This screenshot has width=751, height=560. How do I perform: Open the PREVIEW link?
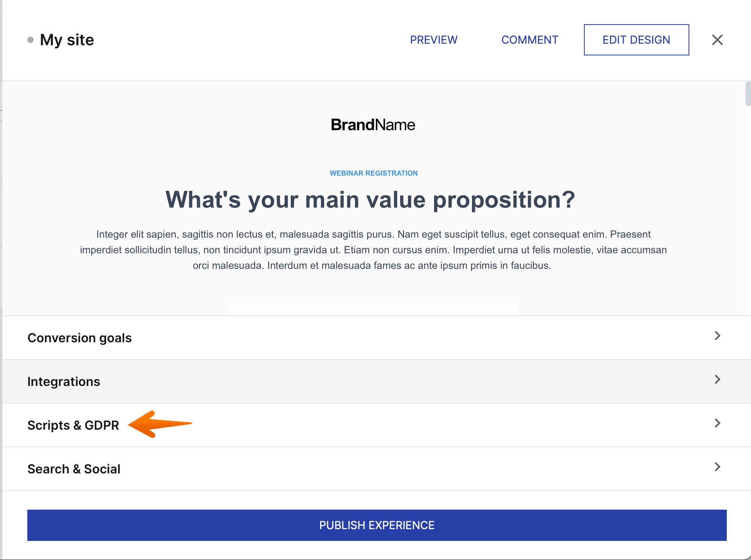point(433,40)
